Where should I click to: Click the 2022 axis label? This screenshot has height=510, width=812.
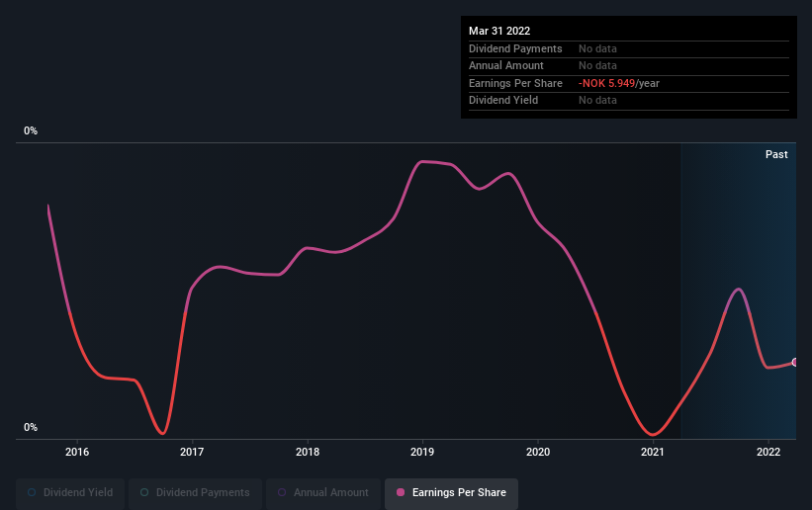[x=768, y=452]
